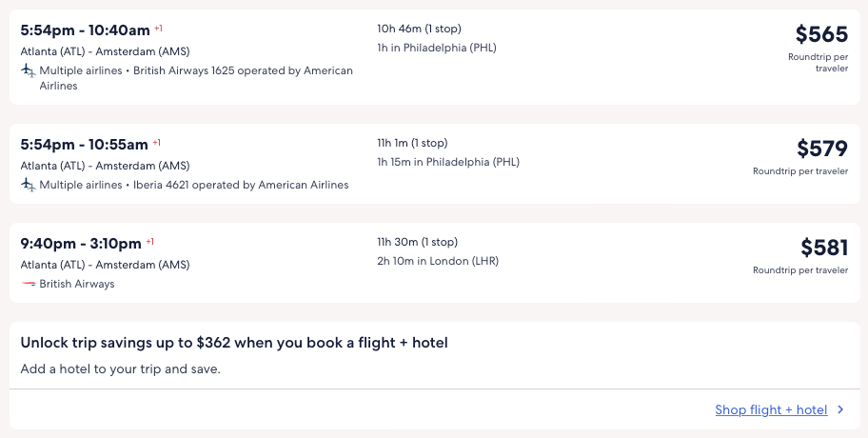The height and width of the screenshot is (438, 868).
Task: Click the 11h 30m (1 stop) duration
Action: point(417,242)
